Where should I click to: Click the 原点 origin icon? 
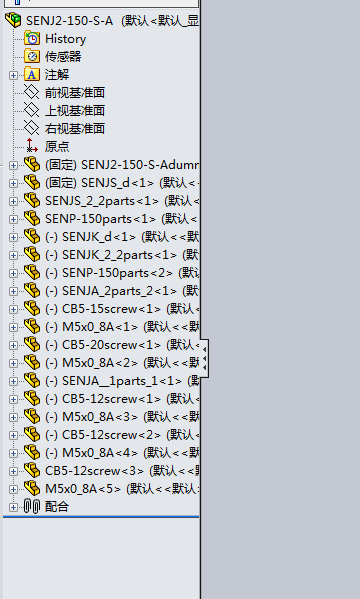pos(32,146)
